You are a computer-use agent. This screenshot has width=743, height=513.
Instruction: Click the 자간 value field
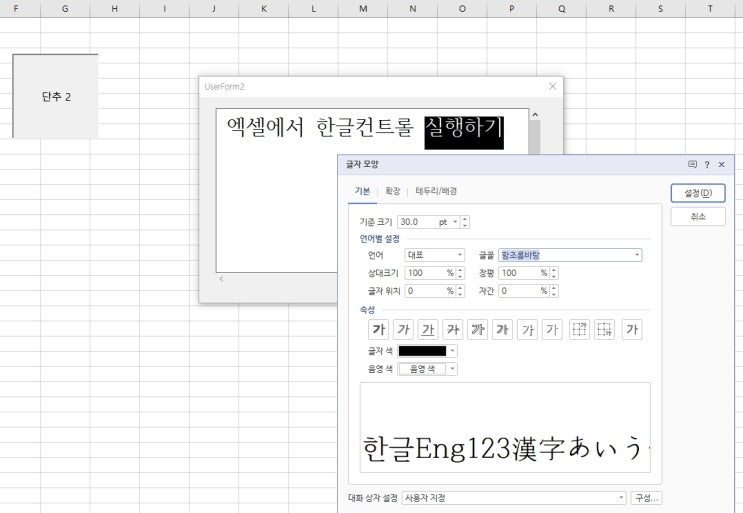519,291
